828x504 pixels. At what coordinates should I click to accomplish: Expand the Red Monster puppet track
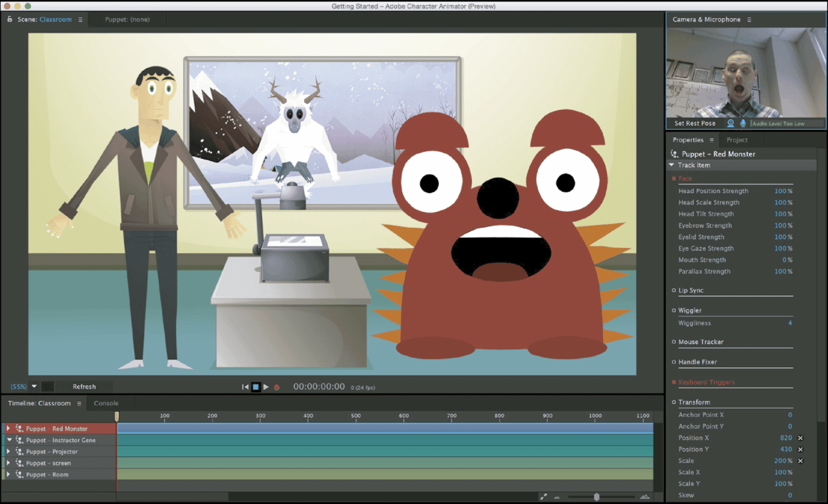coord(8,429)
